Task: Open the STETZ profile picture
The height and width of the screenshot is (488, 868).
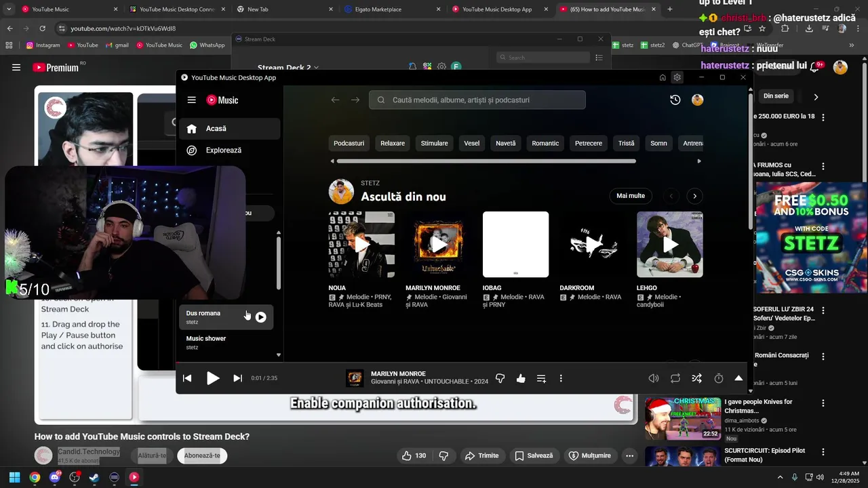Action: (341, 192)
